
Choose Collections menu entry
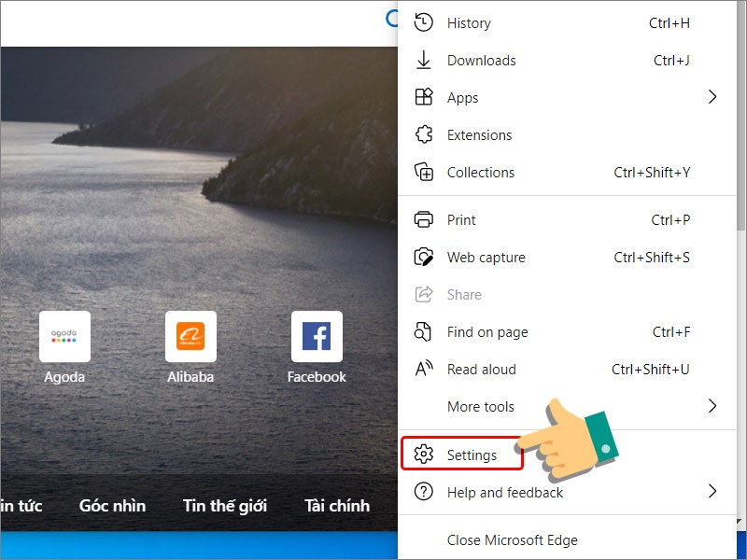pos(567,172)
